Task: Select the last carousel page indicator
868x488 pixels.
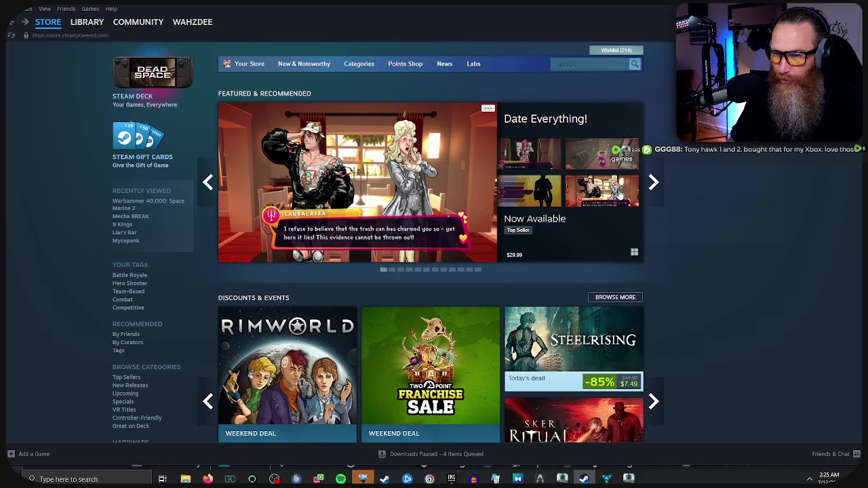Action: pyautogui.click(x=477, y=270)
